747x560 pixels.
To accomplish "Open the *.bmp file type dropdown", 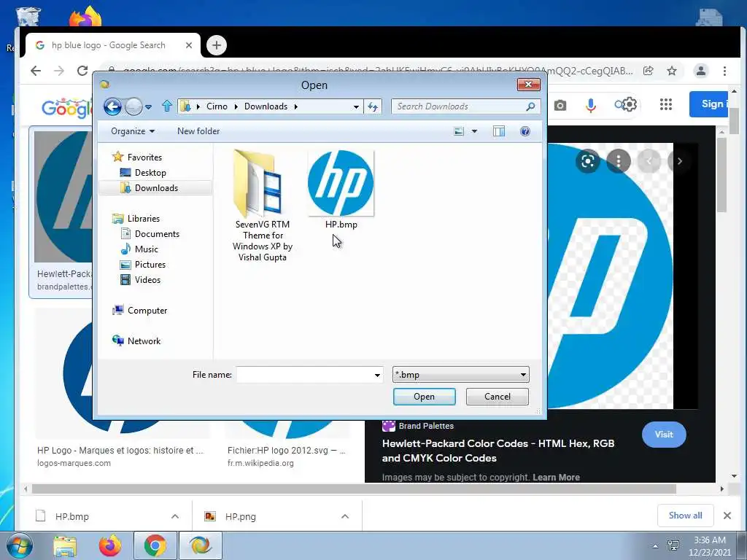I will tap(461, 375).
